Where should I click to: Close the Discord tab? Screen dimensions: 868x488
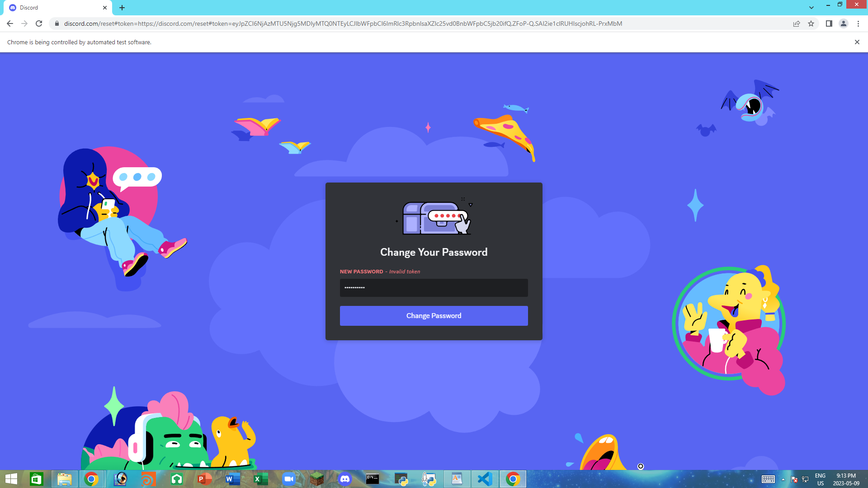[x=105, y=8]
